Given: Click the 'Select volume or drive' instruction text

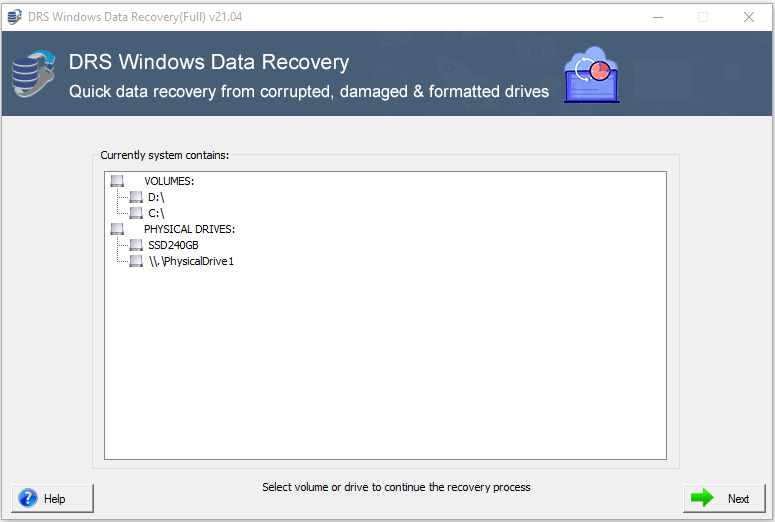Looking at the screenshot, I should [x=396, y=487].
